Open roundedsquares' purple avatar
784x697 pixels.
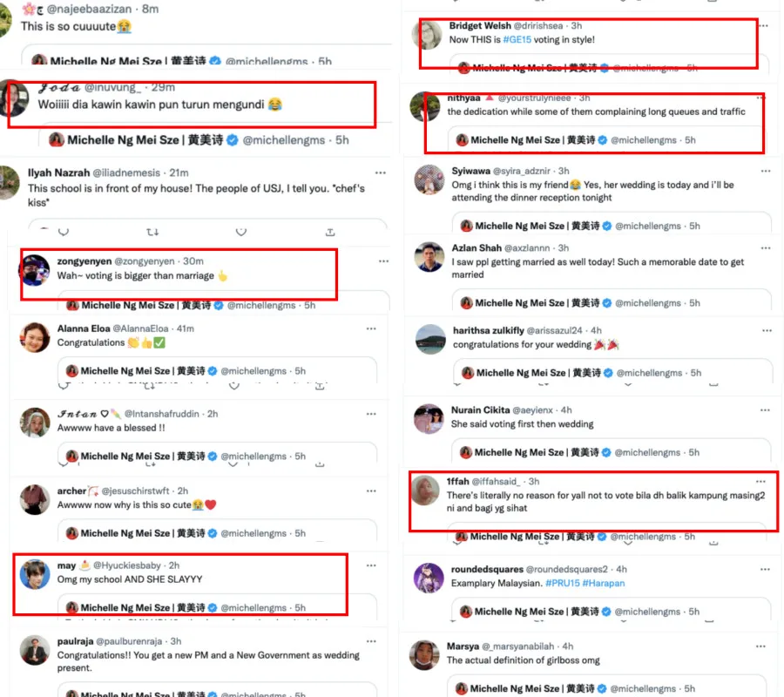(429, 578)
